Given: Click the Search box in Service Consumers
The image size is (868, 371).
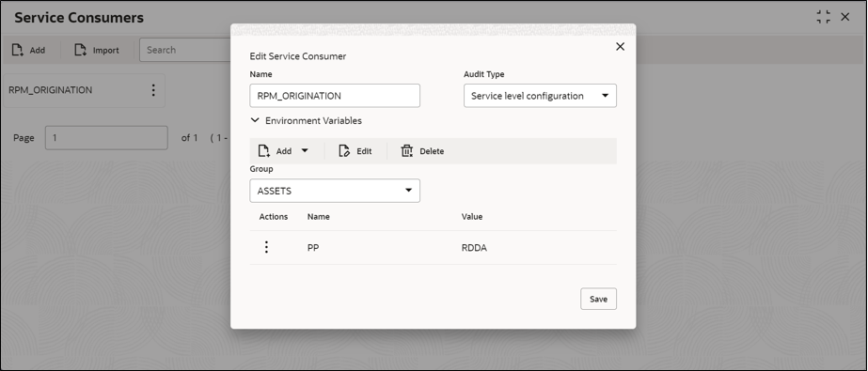Looking at the screenshot, I should tap(185, 50).
